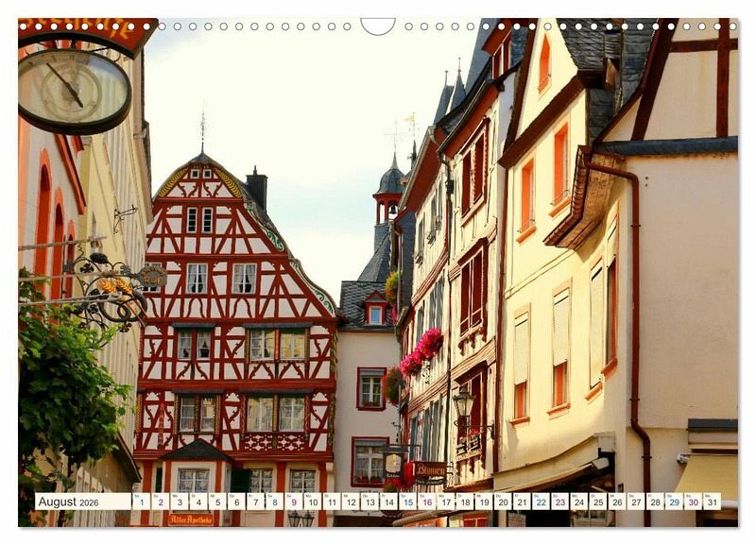Choose day 23 in the date row
The image size is (756, 545).
point(559,502)
